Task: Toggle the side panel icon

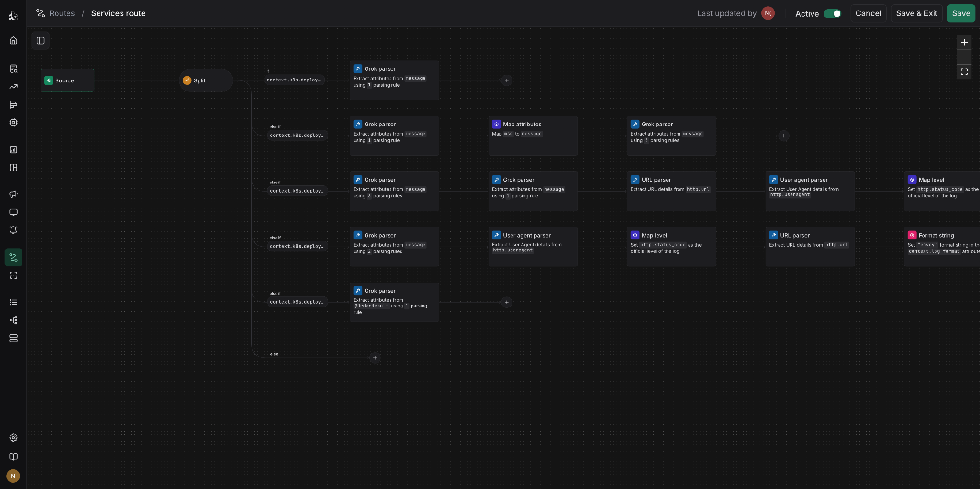Action: pyautogui.click(x=41, y=41)
